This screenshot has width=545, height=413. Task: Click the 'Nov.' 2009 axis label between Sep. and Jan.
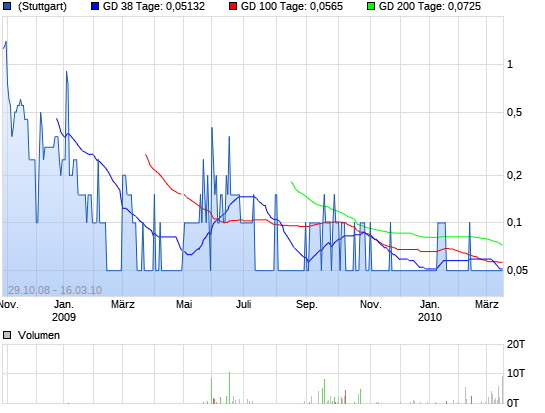coord(371,305)
